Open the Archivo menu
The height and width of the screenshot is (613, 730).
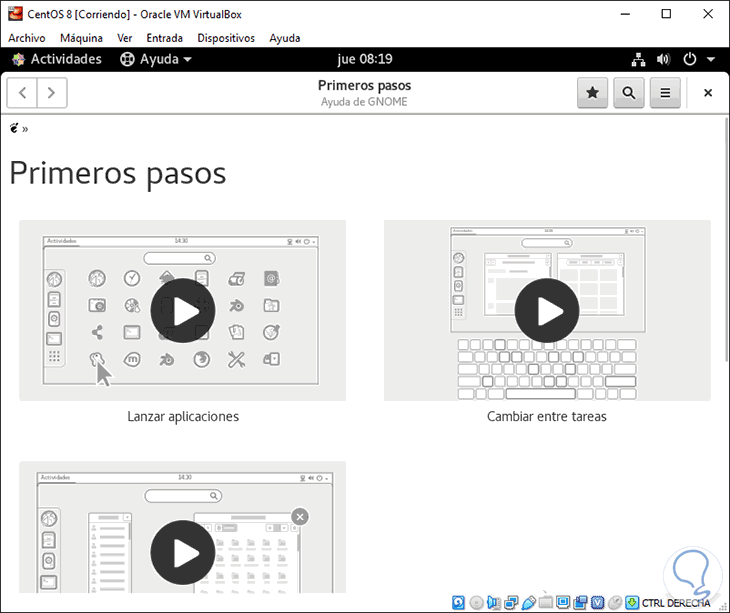[27, 38]
